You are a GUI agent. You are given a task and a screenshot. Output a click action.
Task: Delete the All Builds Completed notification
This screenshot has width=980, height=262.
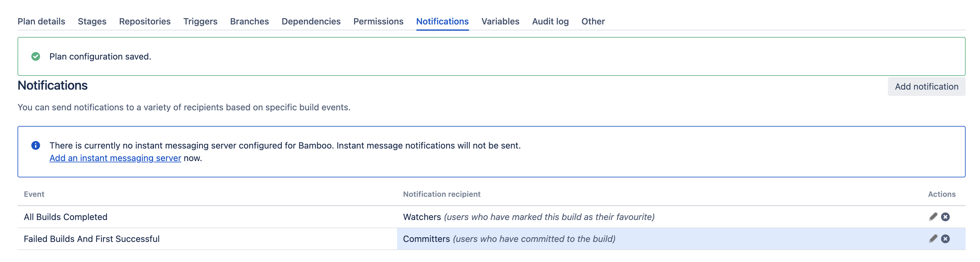945,217
